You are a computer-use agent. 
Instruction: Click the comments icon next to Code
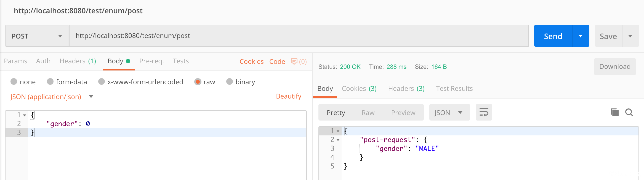tap(294, 61)
